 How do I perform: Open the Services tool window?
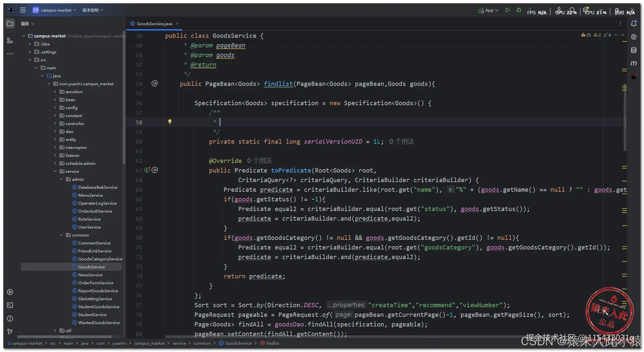(10, 292)
